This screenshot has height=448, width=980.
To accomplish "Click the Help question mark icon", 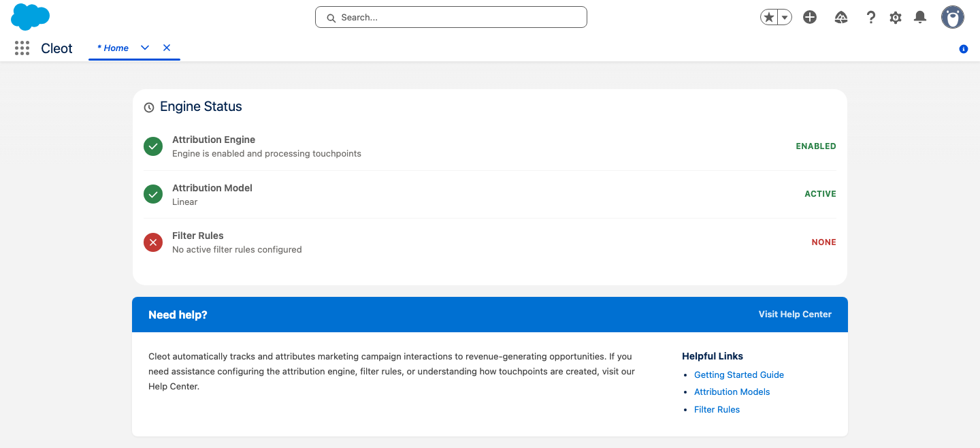I will (x=870, y=18).
